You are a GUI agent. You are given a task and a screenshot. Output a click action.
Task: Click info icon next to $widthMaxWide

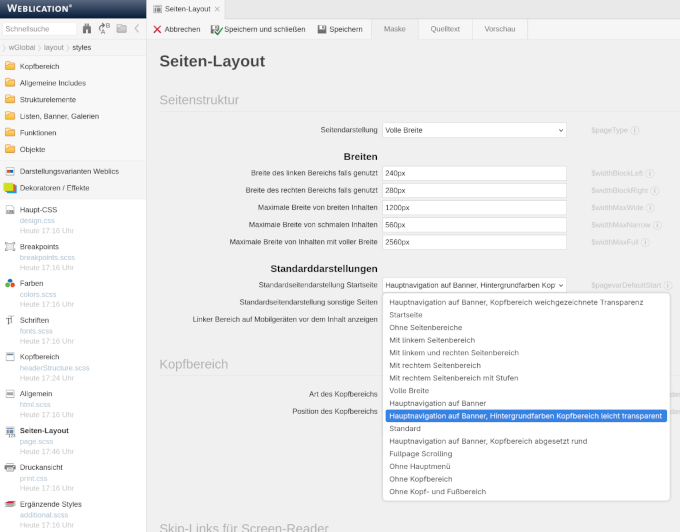[650, 208]
